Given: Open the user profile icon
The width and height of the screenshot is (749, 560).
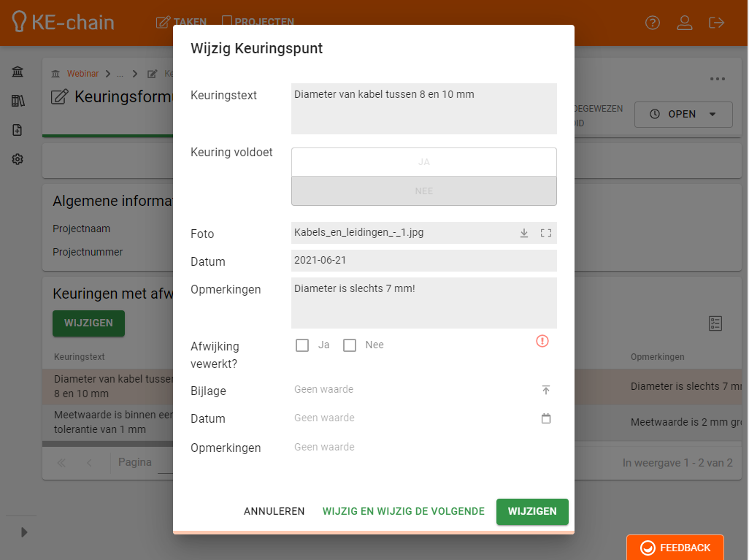Looking at the screenshot, I should coord(684,23).
